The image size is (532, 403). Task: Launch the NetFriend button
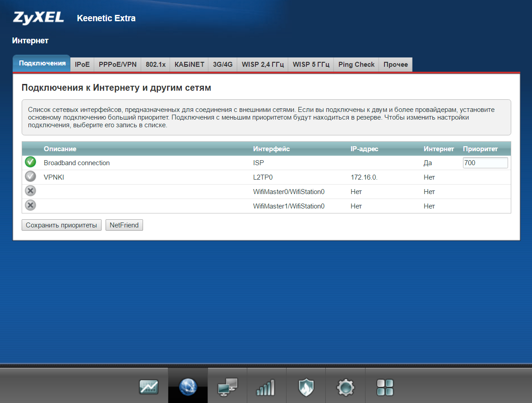click(x=124, y=225)
